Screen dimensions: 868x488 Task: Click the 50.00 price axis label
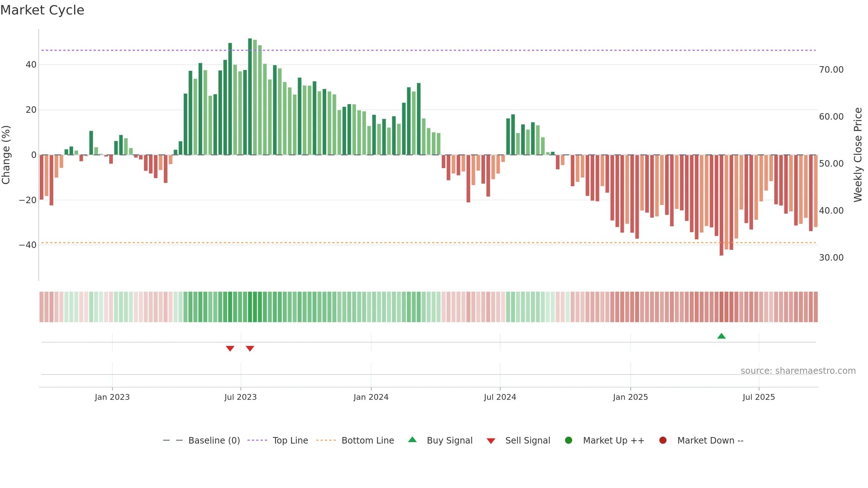pos(831,164)
